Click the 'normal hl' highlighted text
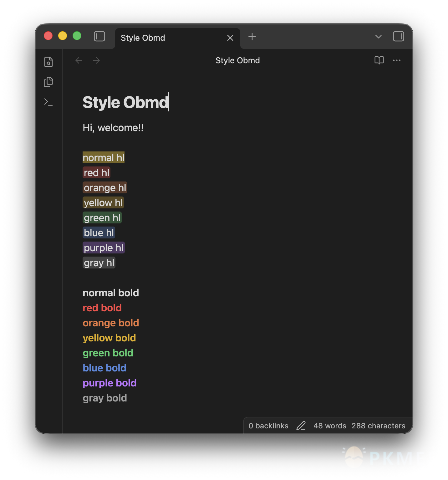Screen dimensions: 448x480 [x=104, y=157]
